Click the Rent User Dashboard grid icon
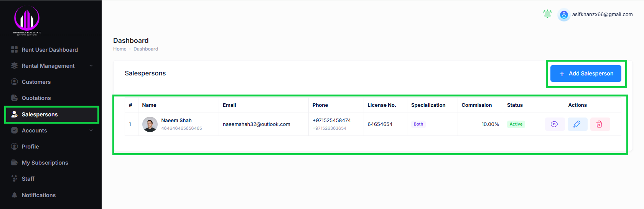This screenshot has width=644, height=209. click(15, 50)
